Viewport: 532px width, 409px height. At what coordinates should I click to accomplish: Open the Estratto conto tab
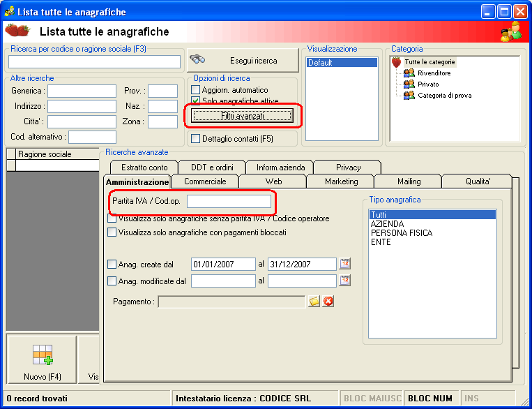144,167
